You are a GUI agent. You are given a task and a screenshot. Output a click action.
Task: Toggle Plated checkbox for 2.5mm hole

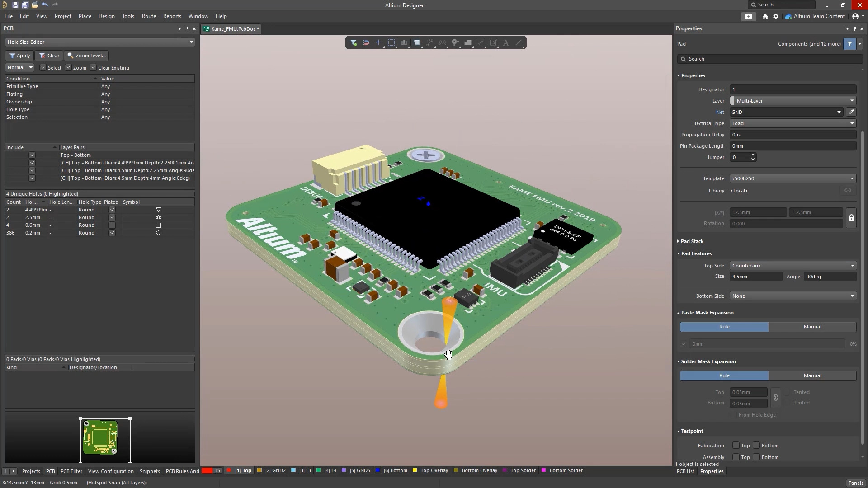click(112, 217)
